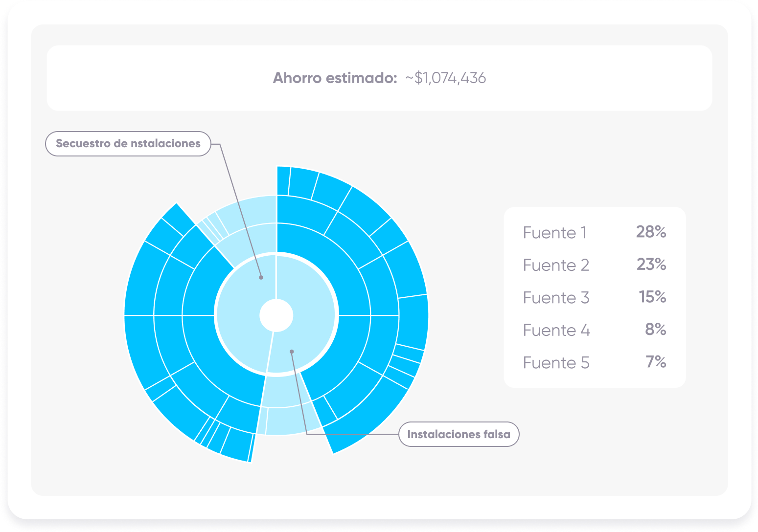Click the white center hole of the sunburst chart
Image resolution: width=758 pixels, height=532 pixels.
276,315
